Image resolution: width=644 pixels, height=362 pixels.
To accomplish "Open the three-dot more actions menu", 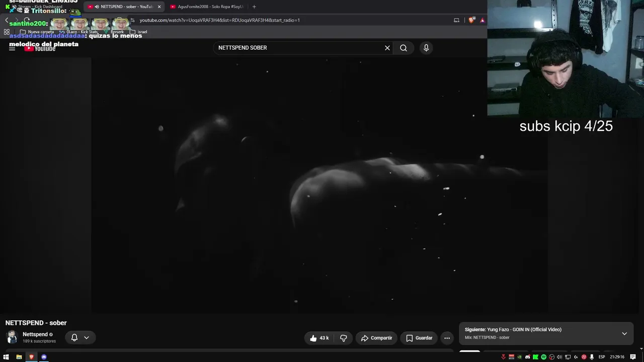I will (447, 338).
